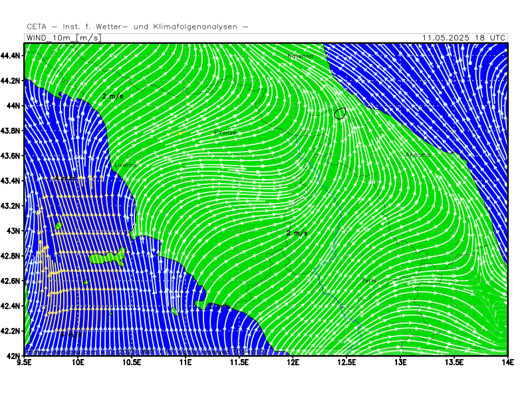Click the 12E longitude tick label
Image resolution: width=532 pixels, height=399 pixels.
click(x=293, y=362)
